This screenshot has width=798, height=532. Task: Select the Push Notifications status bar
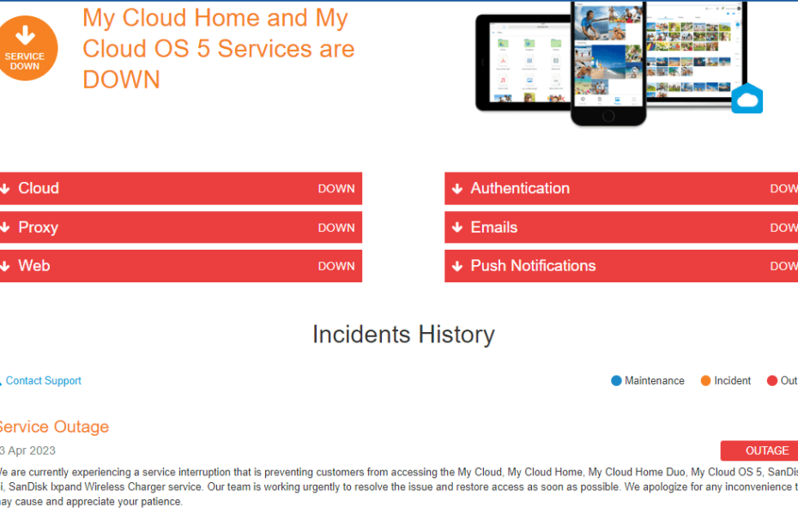621,266
